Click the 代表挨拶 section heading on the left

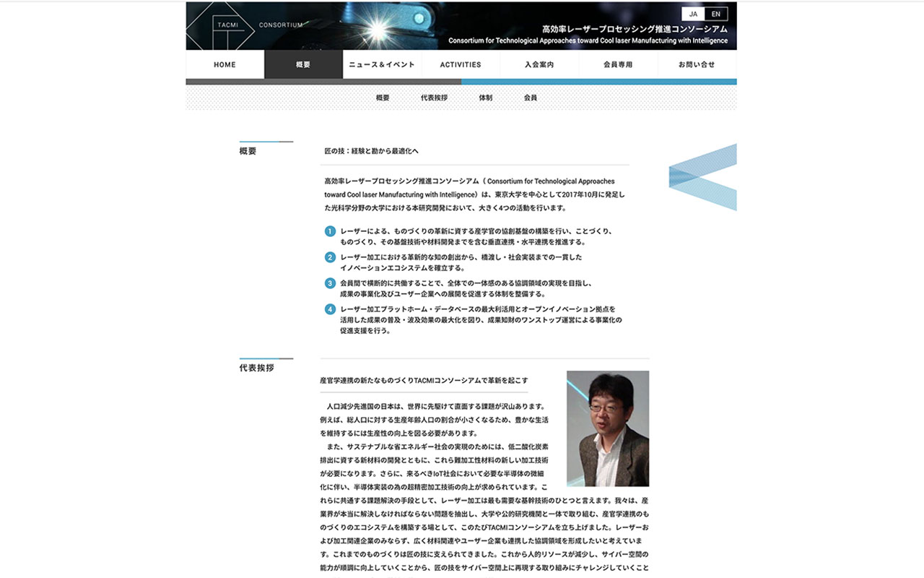click(x=256, y=368)
